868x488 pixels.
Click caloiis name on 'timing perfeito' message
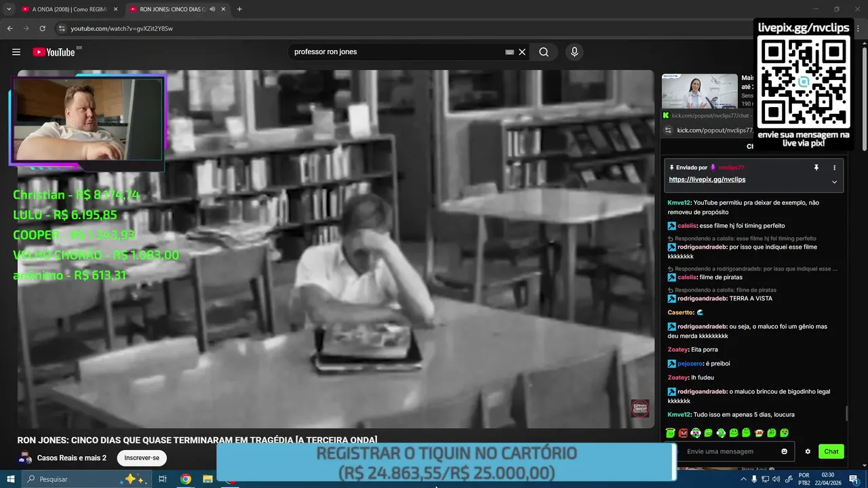(x=687, y=226)
